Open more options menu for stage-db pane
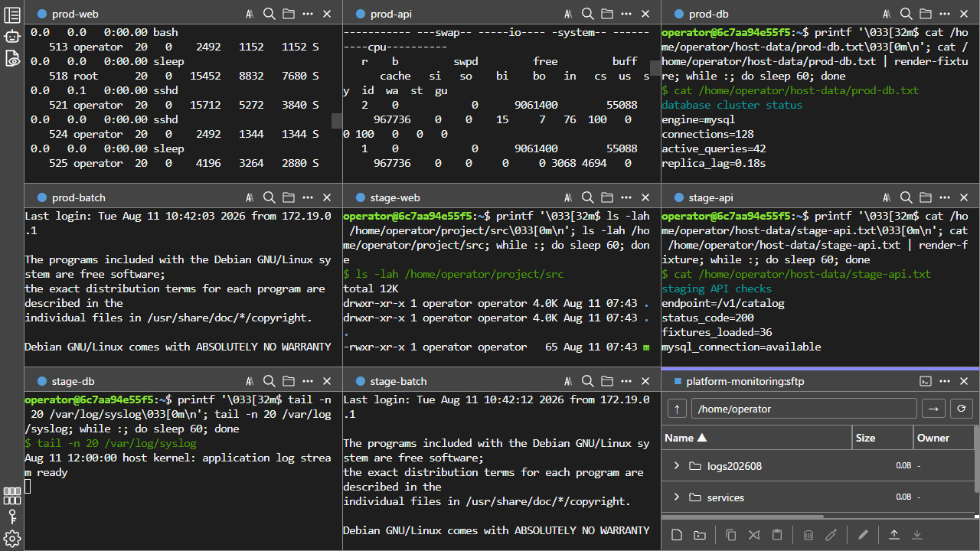The height and width of the screenshot is (551, 980). 307,381
